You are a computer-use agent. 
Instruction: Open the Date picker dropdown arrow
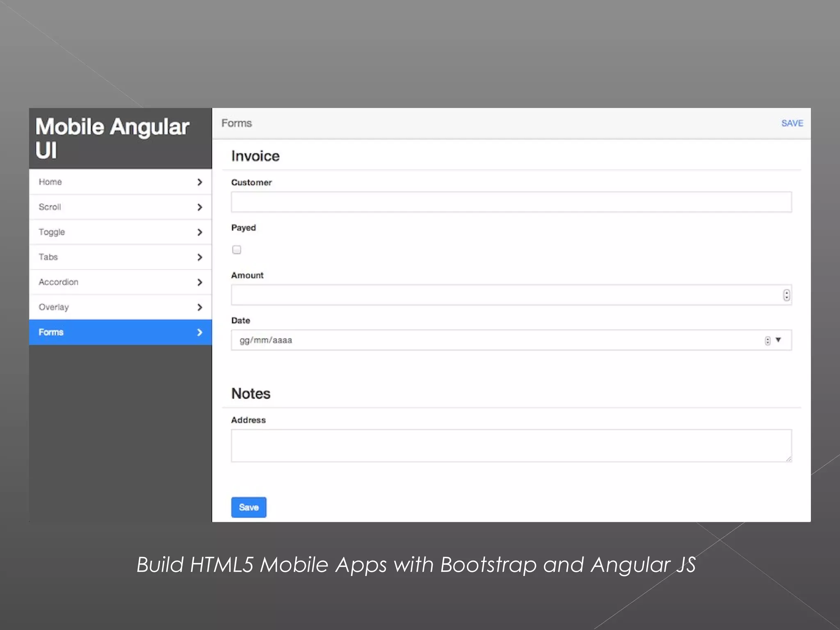(x=778, y=340)
